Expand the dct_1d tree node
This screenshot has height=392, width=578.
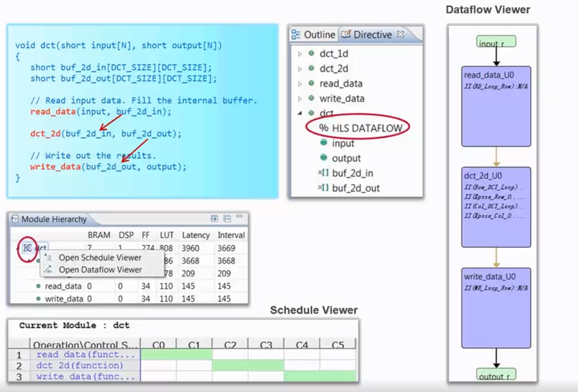pyautogui.click(x=299, y=53)
